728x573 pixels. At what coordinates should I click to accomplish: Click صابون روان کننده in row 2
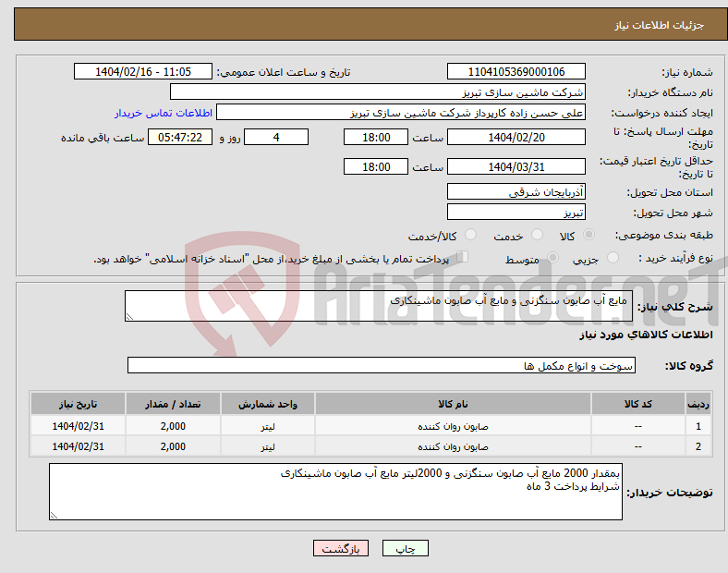(x=453, y=446)
